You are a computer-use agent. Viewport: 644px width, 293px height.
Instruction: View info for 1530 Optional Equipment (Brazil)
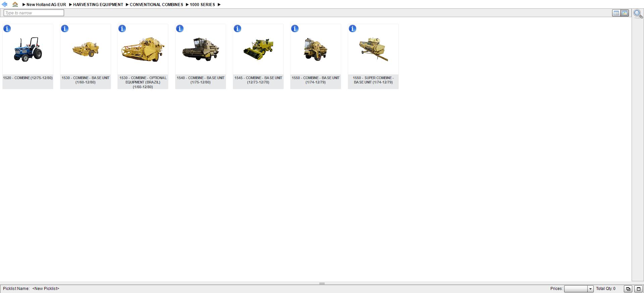[x=122, y=28]
